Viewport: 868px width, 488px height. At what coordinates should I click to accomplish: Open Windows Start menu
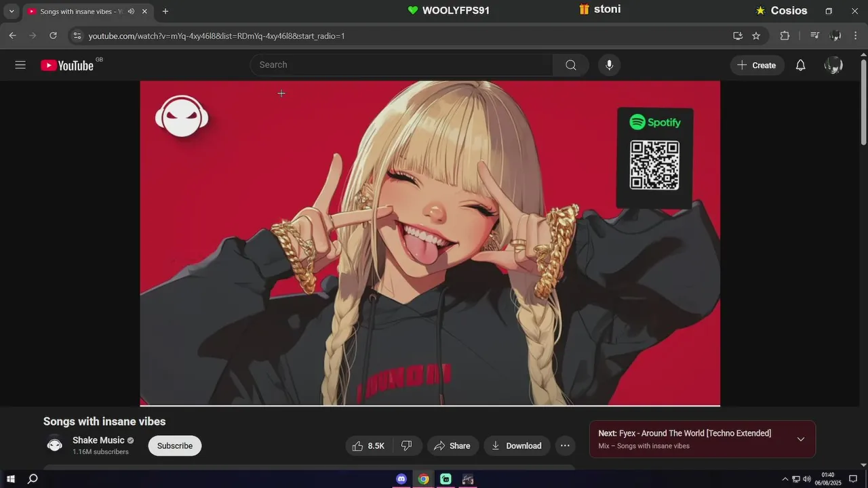pos(11,479)
